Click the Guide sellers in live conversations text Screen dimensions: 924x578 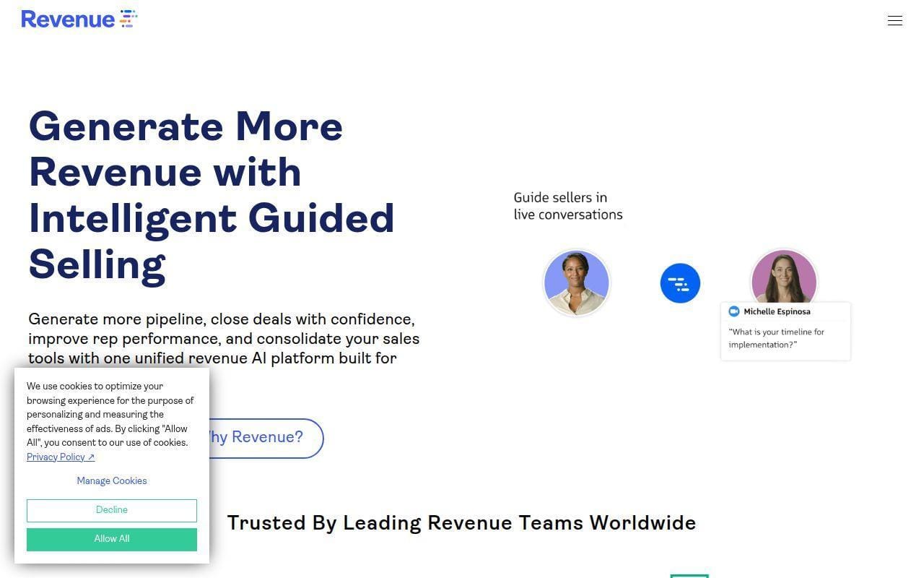(568, 206)
